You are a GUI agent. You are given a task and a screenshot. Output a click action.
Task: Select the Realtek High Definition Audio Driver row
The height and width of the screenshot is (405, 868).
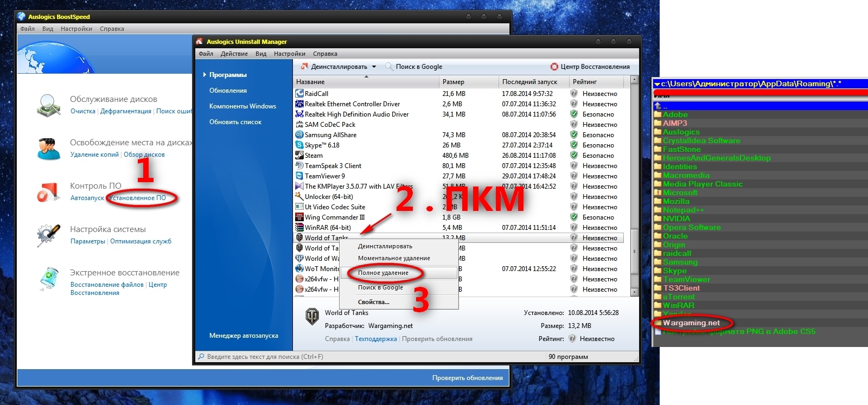tap(459, 114)
